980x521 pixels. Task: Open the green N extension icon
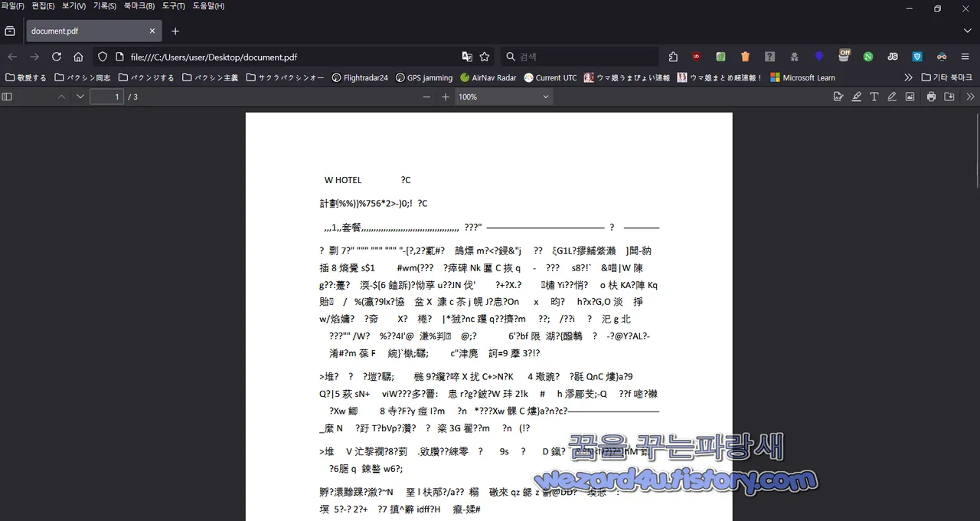(868, 57)
